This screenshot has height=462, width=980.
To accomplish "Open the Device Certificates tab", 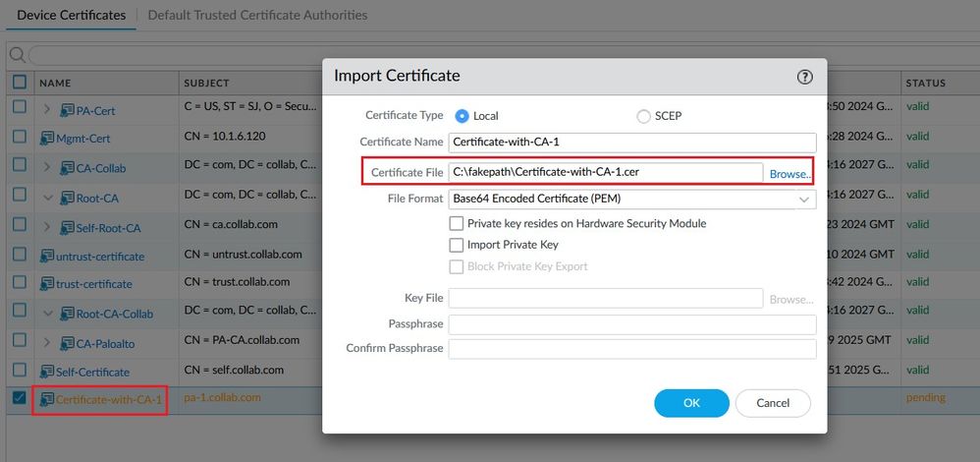I will (x=72, y=15).
